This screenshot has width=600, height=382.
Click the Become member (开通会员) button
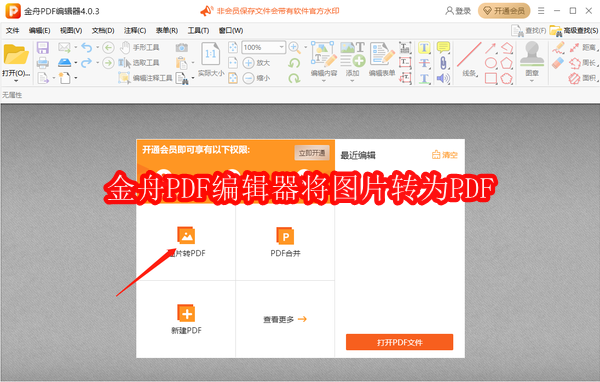point(504,11)
